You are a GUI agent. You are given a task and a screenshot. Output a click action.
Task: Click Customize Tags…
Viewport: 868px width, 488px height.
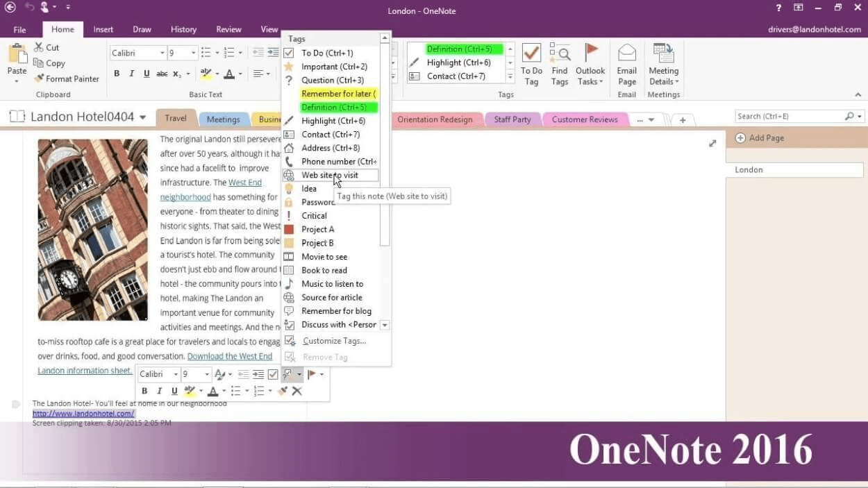pos(336,341)
